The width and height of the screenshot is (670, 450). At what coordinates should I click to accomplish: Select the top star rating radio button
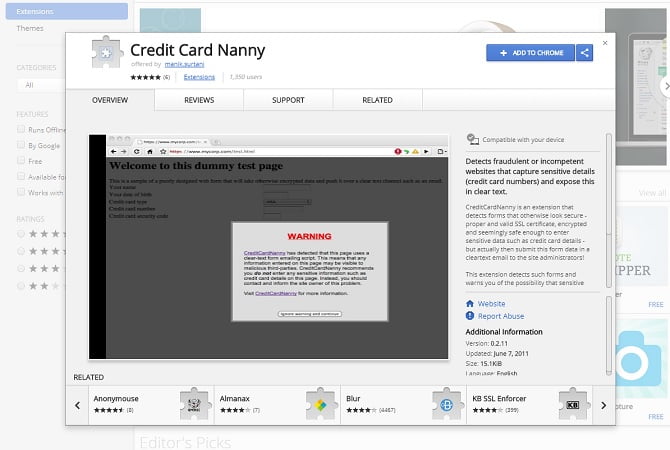coord(21,234)
